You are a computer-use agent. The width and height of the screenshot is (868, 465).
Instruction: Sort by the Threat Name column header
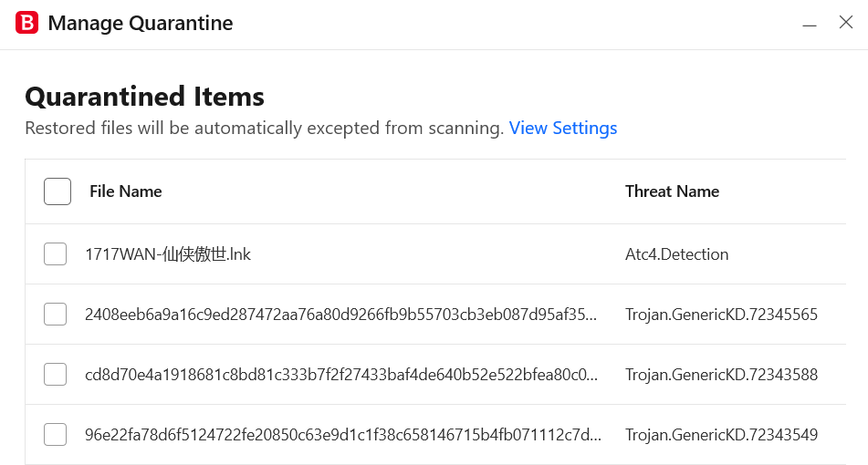click(672, 191)
